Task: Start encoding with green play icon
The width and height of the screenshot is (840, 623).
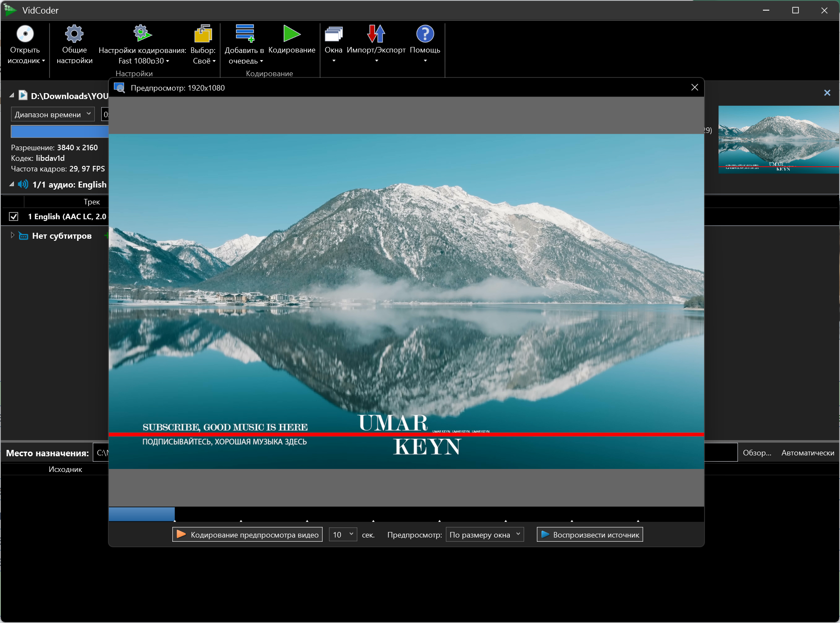Action: click(x=292, y=34)
